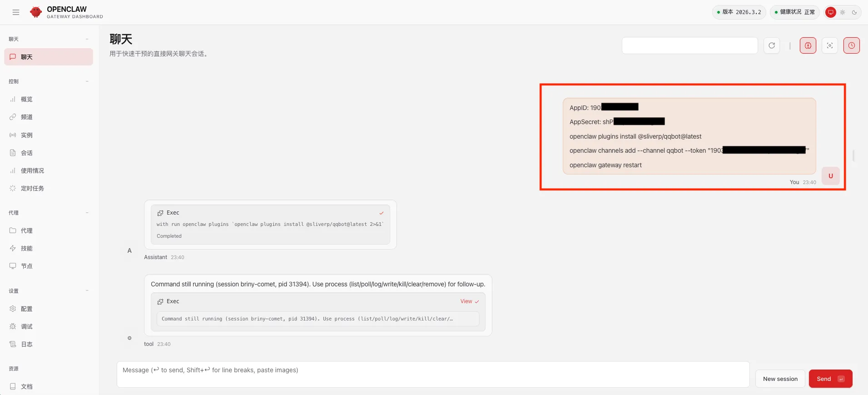Image resolution: width=868 pixels, height=395 pixels.
Task: Go to 实例 instances via its radio icon
Action: (x=13, y=135)
